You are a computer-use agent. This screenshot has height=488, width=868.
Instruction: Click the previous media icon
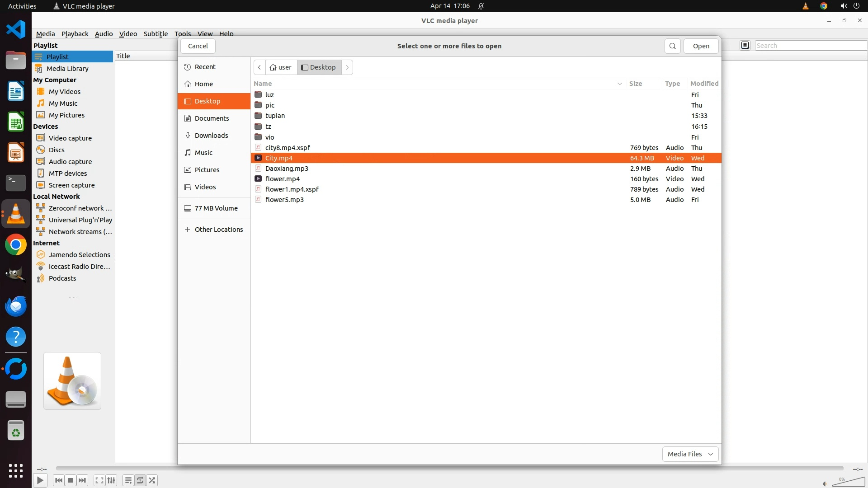(x=59, y=480)
